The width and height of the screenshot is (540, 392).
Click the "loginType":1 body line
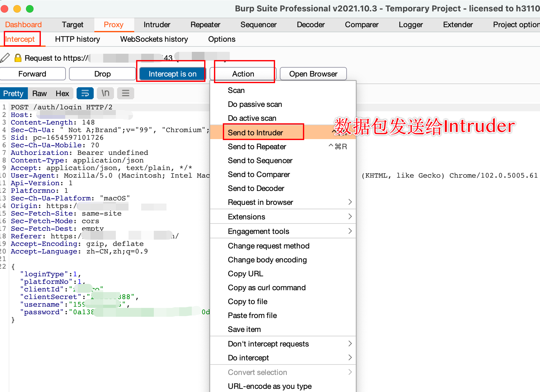point(51,274)
